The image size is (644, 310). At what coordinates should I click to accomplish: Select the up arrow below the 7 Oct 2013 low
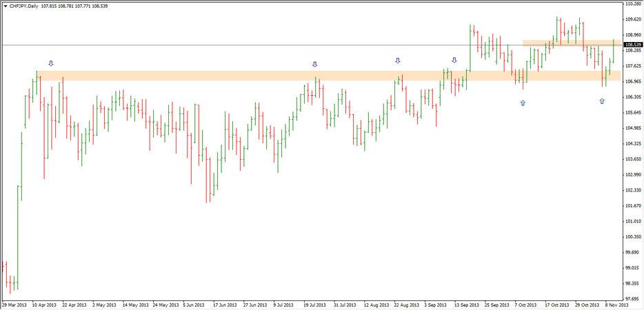(523, 102)
